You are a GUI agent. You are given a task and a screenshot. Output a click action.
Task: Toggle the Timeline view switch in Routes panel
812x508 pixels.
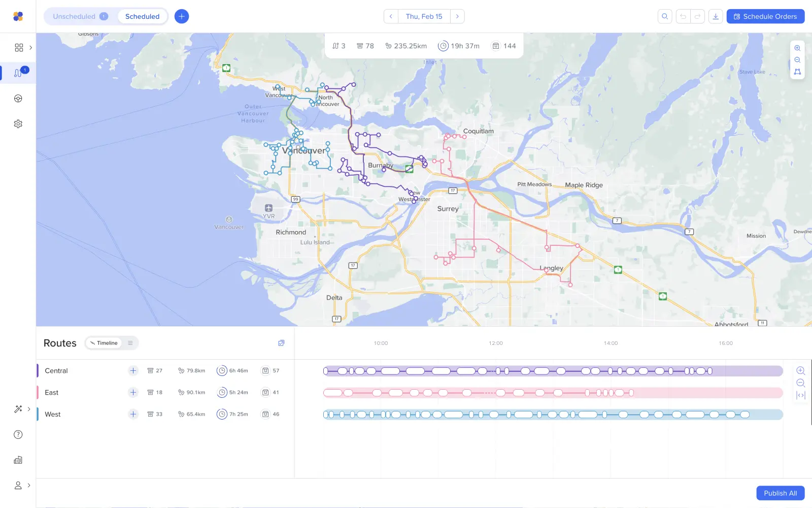click(105, 343)
